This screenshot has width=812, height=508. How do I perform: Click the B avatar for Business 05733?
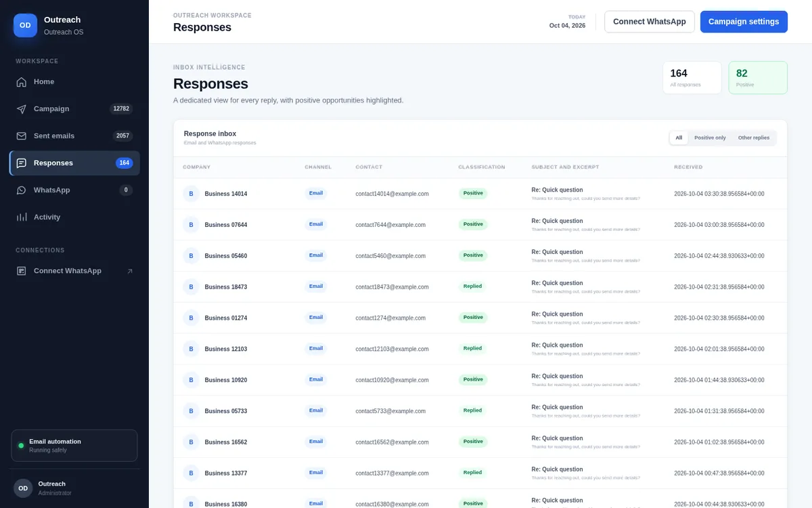[x=191, y=411]
